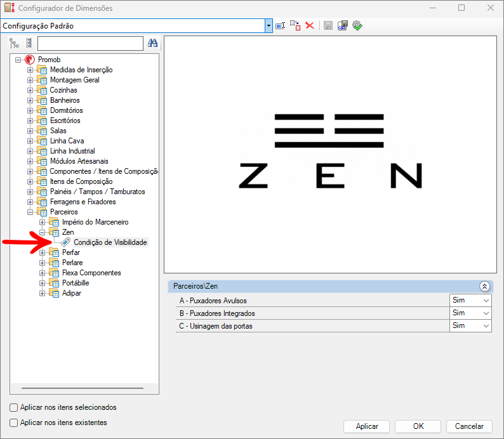
Task: Expand the Perfar tree node
Action: click(42, 252)
